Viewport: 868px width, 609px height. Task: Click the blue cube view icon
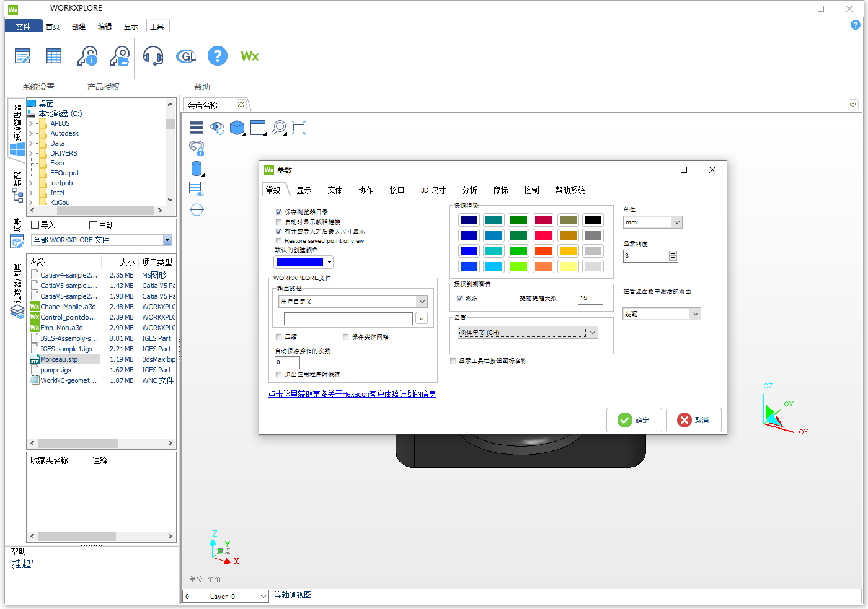pyautogui.click(x=237, y=128)
